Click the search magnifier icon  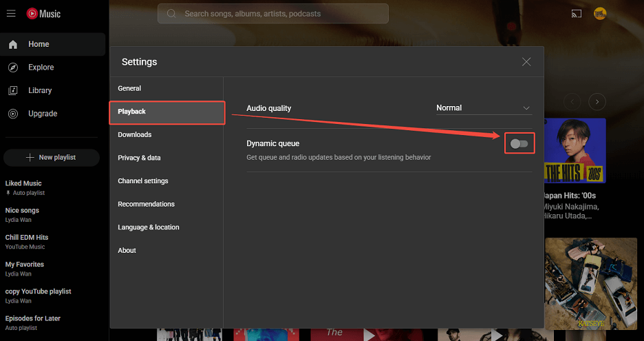point(171,14)
